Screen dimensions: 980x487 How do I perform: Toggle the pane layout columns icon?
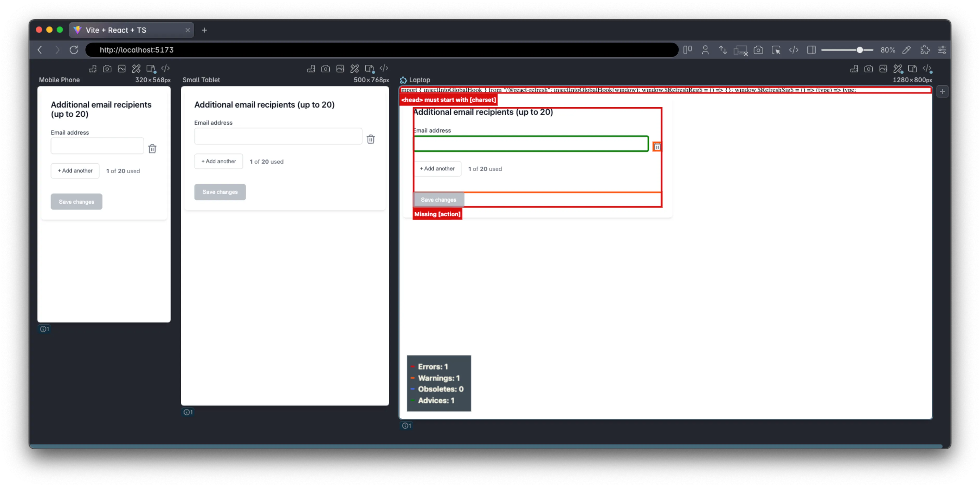[687, 50]
